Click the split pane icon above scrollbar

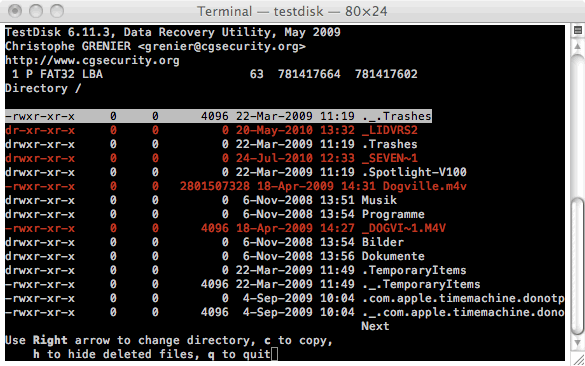click(578, 31)
